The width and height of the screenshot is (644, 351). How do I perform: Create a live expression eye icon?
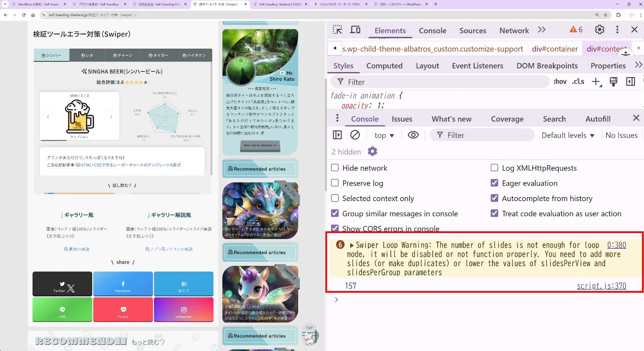pyautogui.click(x=413, y=135)
